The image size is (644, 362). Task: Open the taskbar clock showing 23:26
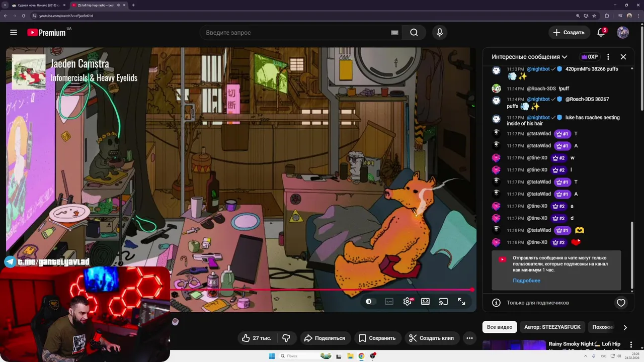click(x=631, y=356)
